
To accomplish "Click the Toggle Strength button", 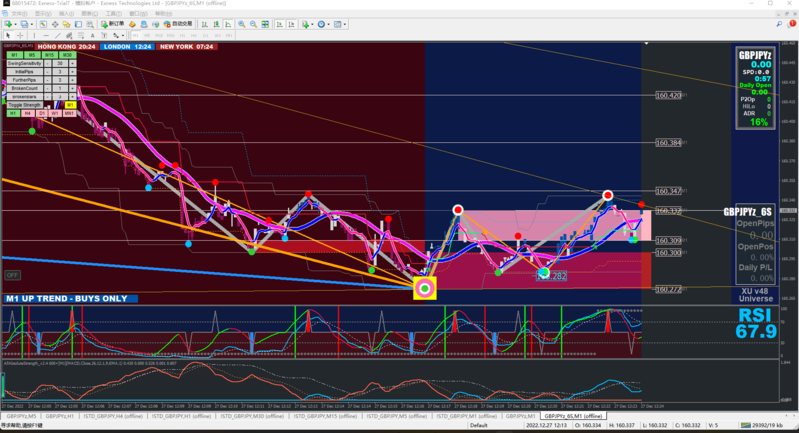I will click(24, 105).
